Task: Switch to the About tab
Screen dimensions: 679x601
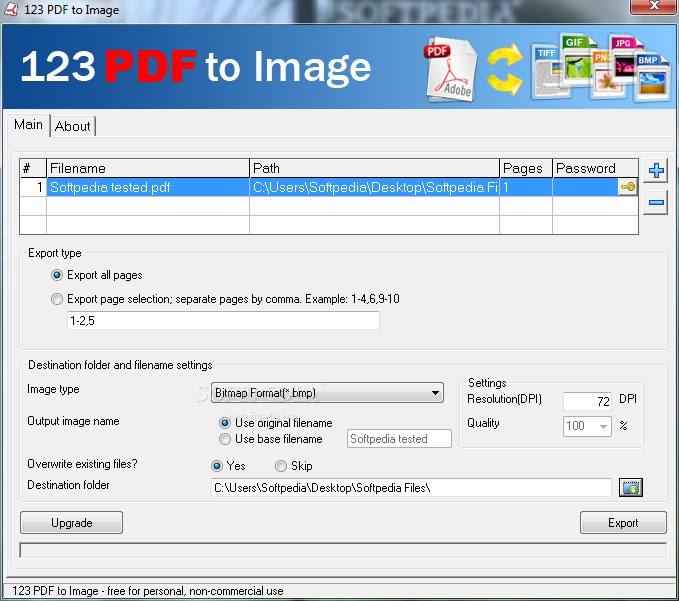Action: point(73,126)
